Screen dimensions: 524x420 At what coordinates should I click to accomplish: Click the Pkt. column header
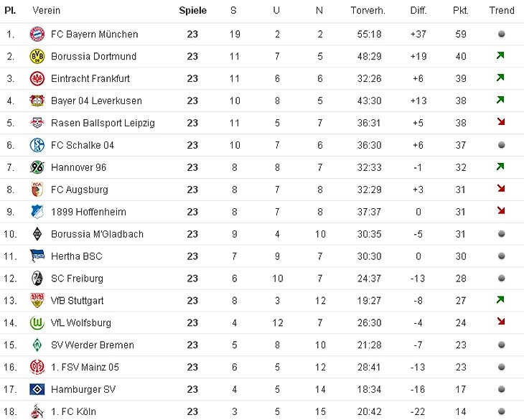[x=460, y=10]
